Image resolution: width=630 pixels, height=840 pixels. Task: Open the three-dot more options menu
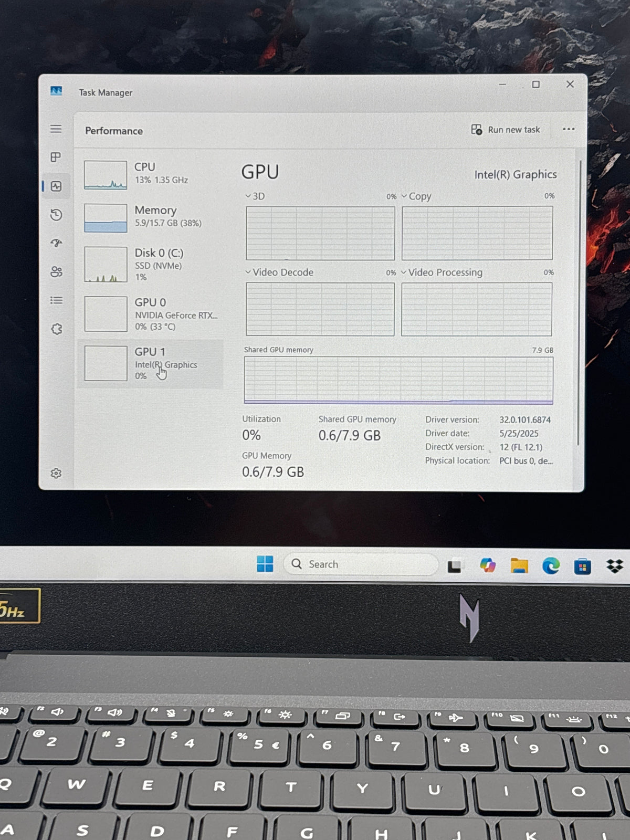coord(569,129)
